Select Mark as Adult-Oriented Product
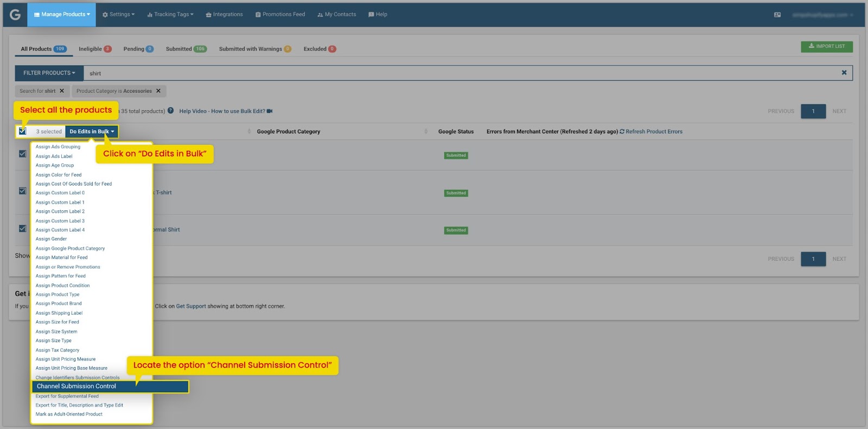The width and height of the screenshot is (868, 429). 69,414
